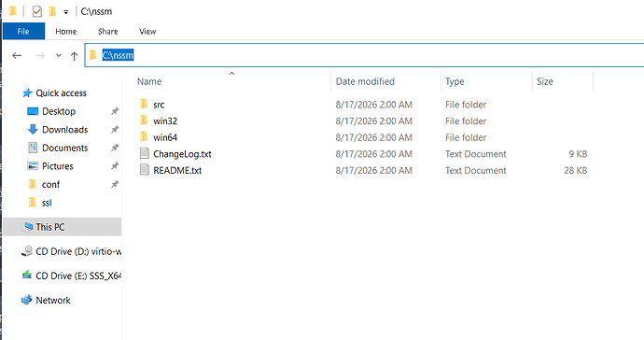The width and height of the screenshot is (644, 340).
Task: Click the Downloads arrow icon
Action: point(33,130)
